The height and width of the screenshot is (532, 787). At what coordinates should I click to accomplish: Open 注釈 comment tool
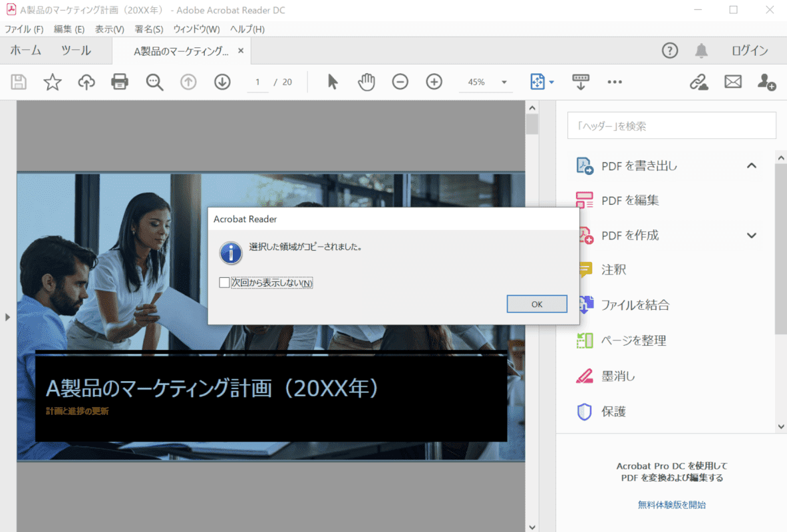(602, 269)
